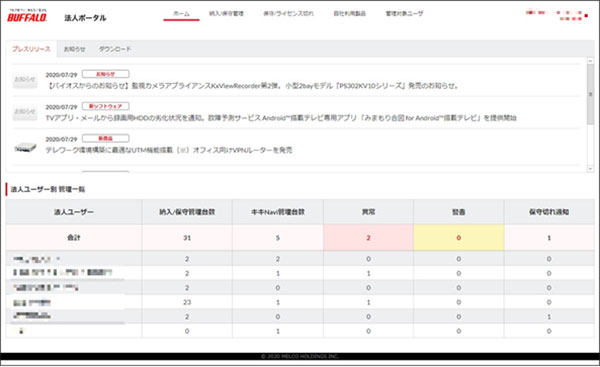Select the お知らせ sub-tab
Image resolution: width=600 pixels, height=367 pixels.
(74, 49)
